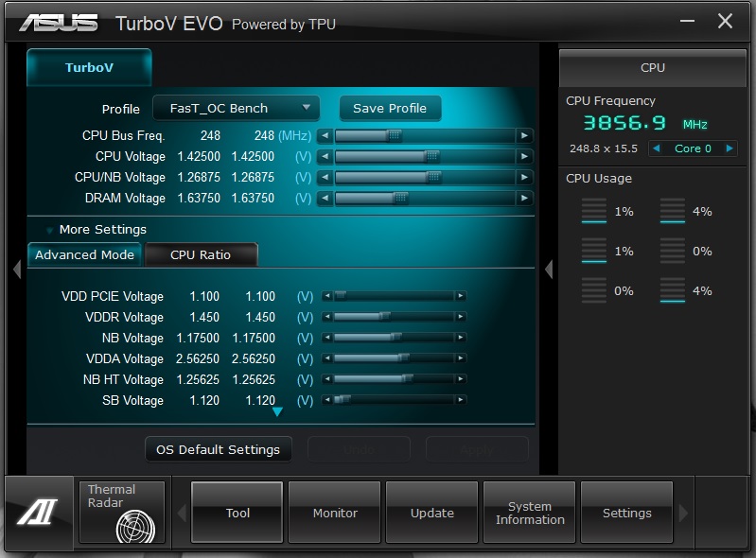This screenshot has width=756, height=558.
Task: Increase VDD PCIE Voltage with right arrow
Action: 461,296
